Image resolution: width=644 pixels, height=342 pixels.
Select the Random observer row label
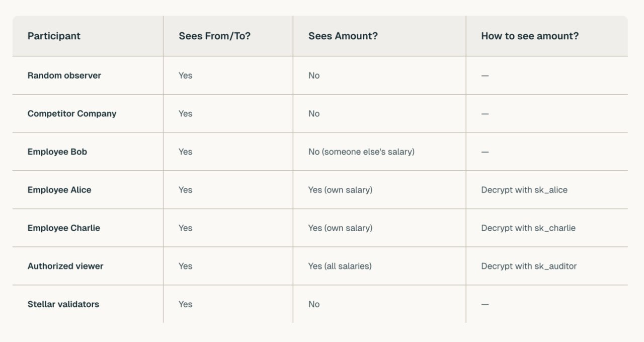click(64, 76)
